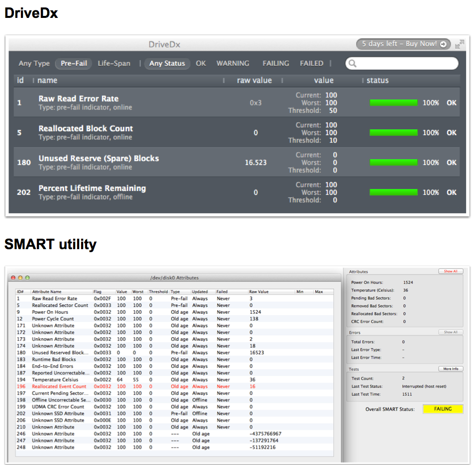The height and width of the screenshot is (465, 476).
Task: Sort DriveDx table by status column
Action: click(378, 80)
